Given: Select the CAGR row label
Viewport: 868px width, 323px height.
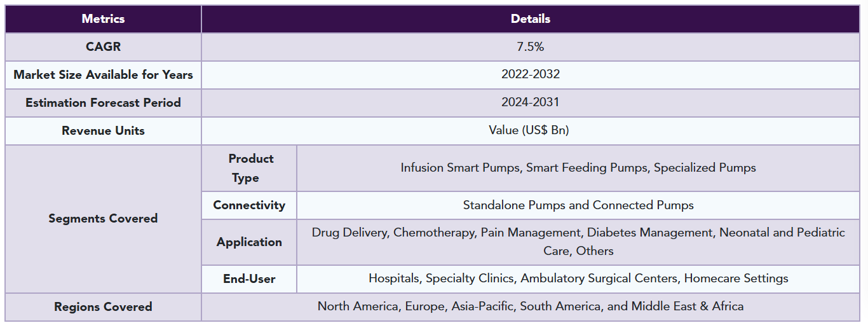Looking at the screenshot, I should point(103,47).
